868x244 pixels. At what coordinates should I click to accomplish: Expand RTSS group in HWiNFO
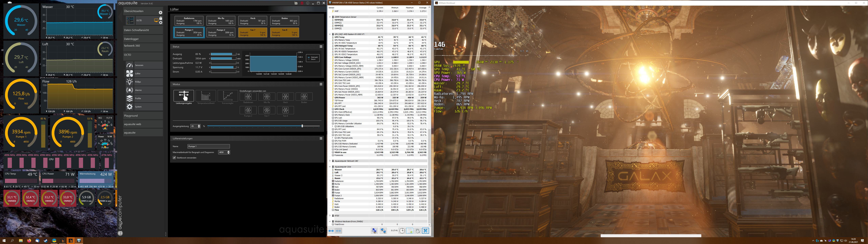(330, 216)
